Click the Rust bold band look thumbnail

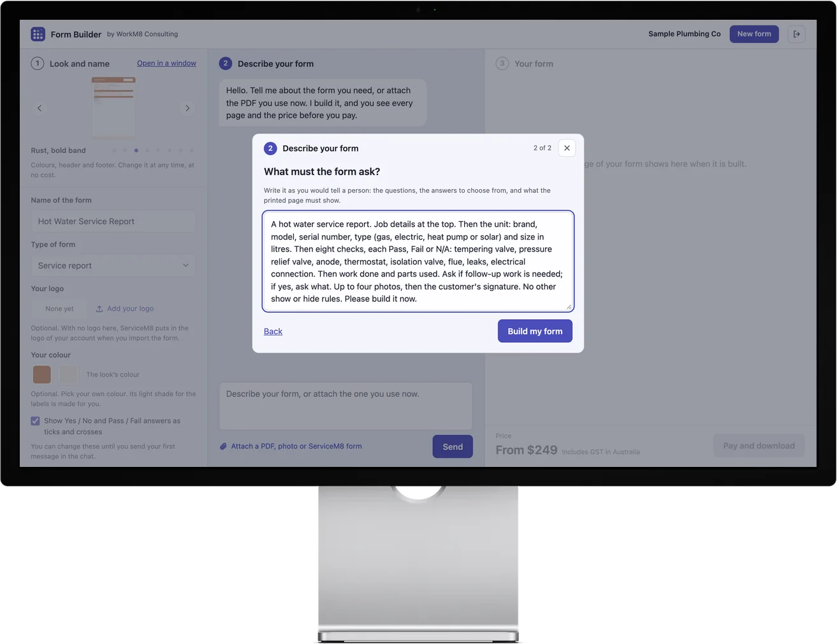[x=113, y=108]
